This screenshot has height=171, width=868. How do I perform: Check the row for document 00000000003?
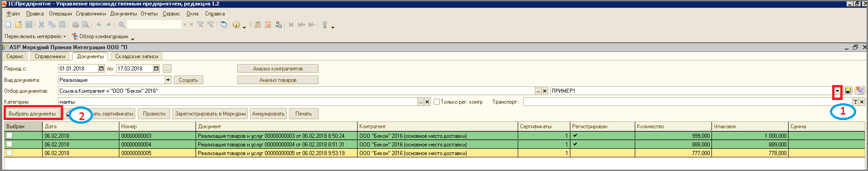[x=9, y=136]
